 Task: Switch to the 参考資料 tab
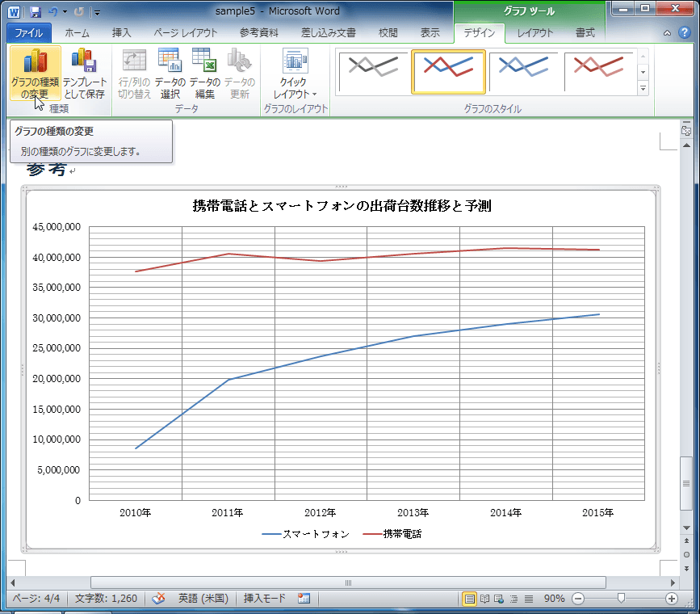(259, 33)
